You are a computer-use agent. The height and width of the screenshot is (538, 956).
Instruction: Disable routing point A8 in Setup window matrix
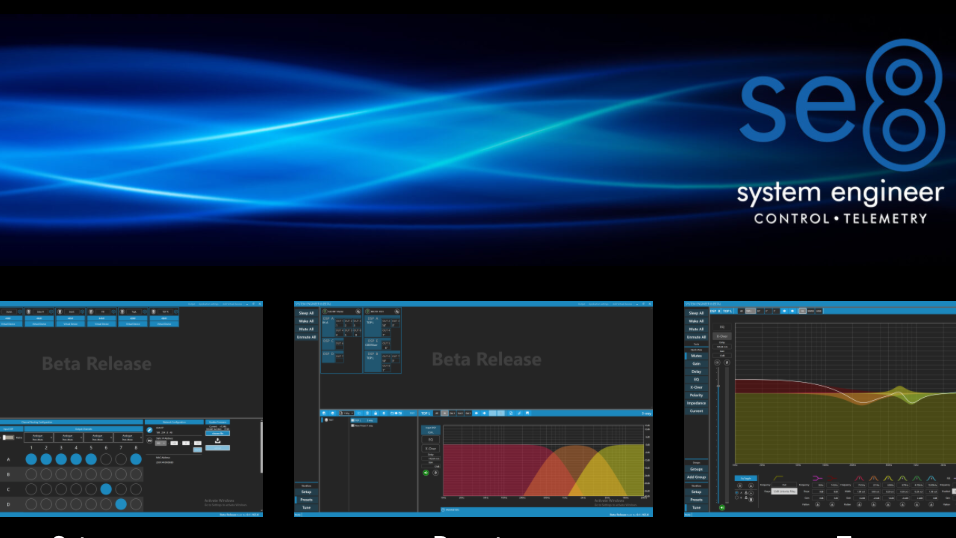pyautogui.click(x=136, y=459)
